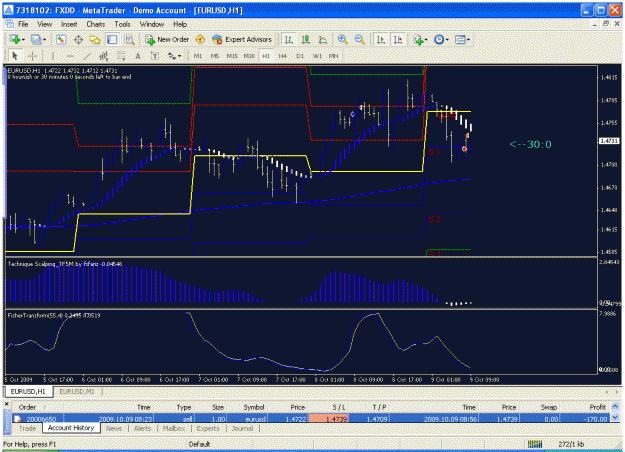
Task: Select the H1 timeframe button
Action: (266, 56)
